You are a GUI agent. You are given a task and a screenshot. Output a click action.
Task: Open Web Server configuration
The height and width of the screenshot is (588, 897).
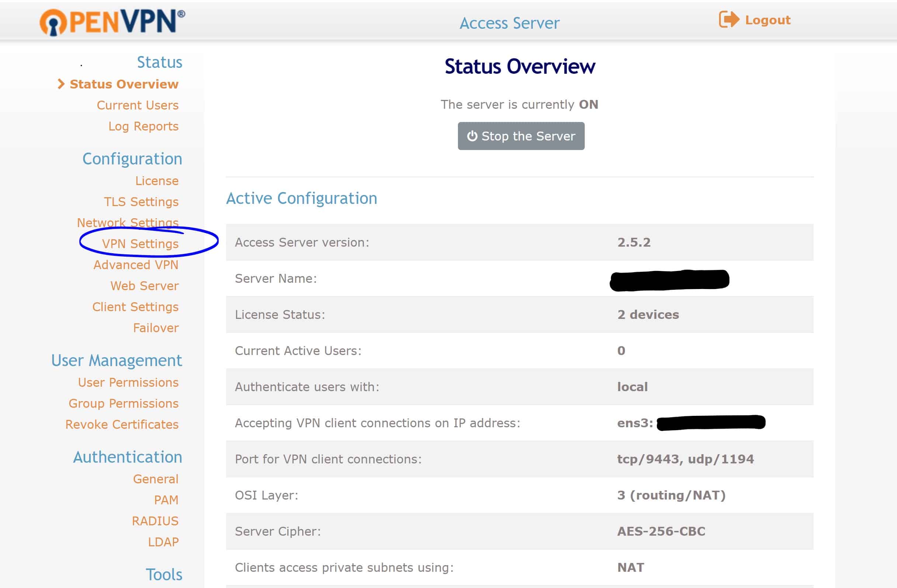145,286
